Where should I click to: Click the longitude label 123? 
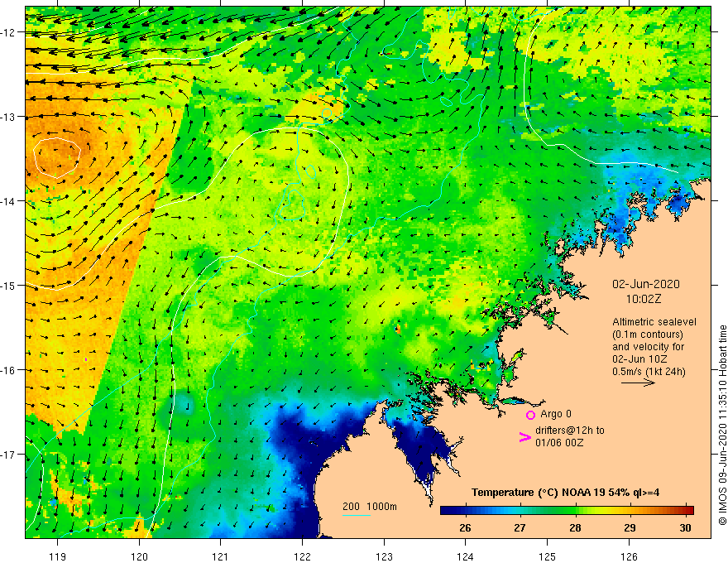(384, 556)
